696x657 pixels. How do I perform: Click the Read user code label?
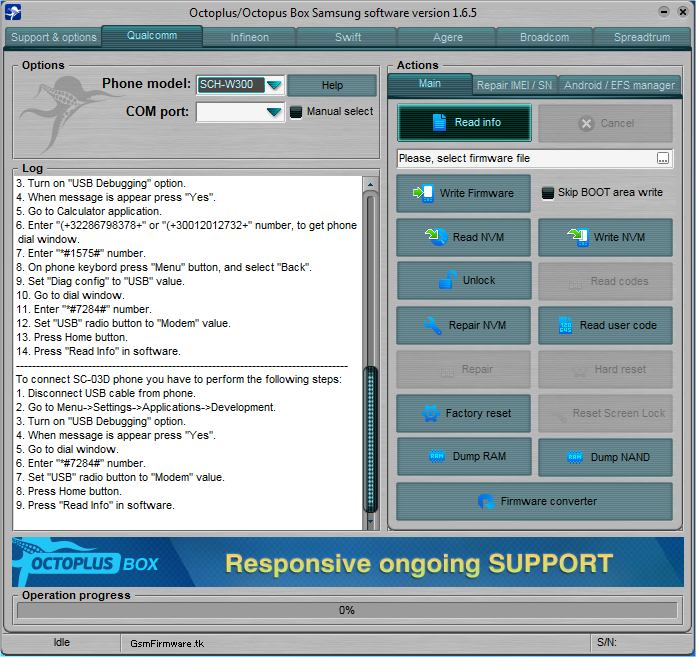(618, 325)
